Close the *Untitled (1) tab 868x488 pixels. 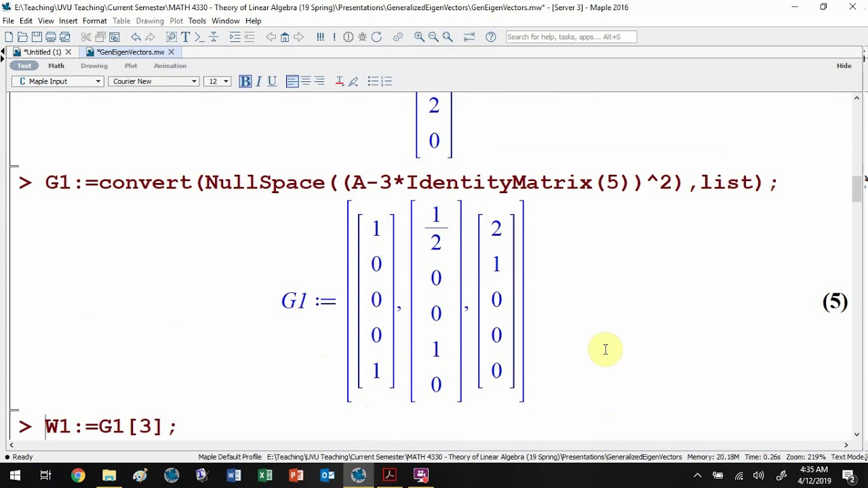[68, 52]
